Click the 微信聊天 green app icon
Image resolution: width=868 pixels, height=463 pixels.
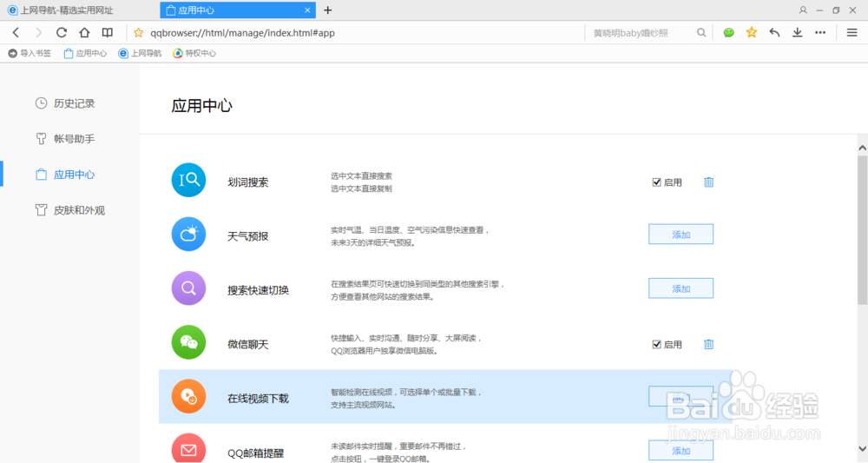(188, 342)
